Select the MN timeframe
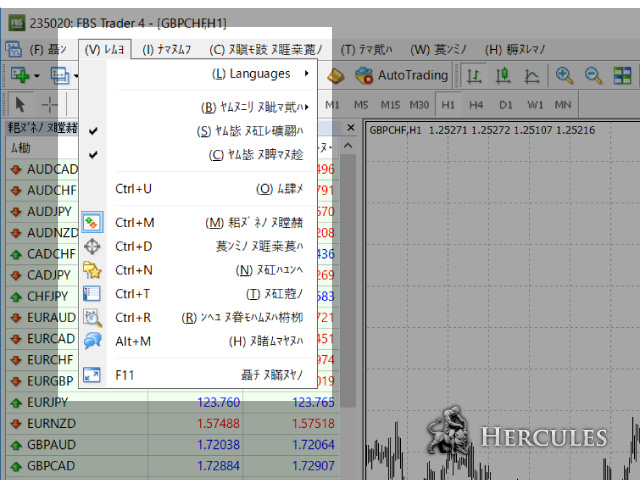 tap(563, 105)
